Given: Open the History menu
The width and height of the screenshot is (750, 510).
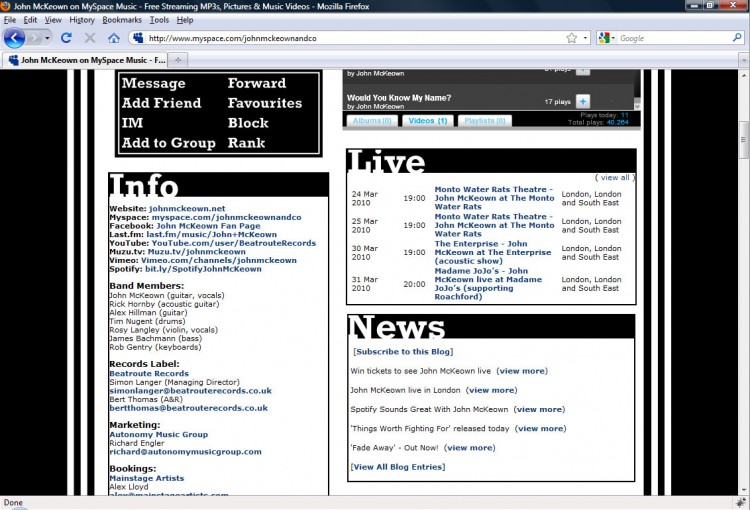Looking at the screenshot, I should [82, 20].
